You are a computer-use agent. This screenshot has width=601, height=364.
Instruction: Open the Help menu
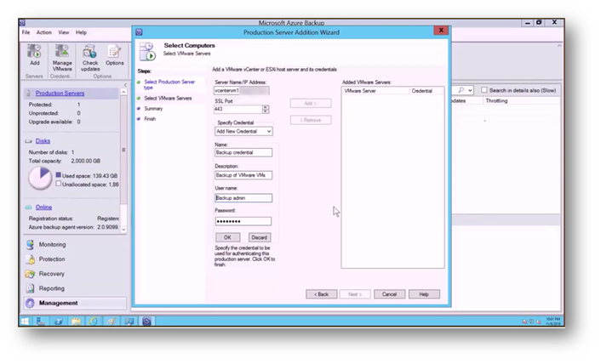coord(81,32)
